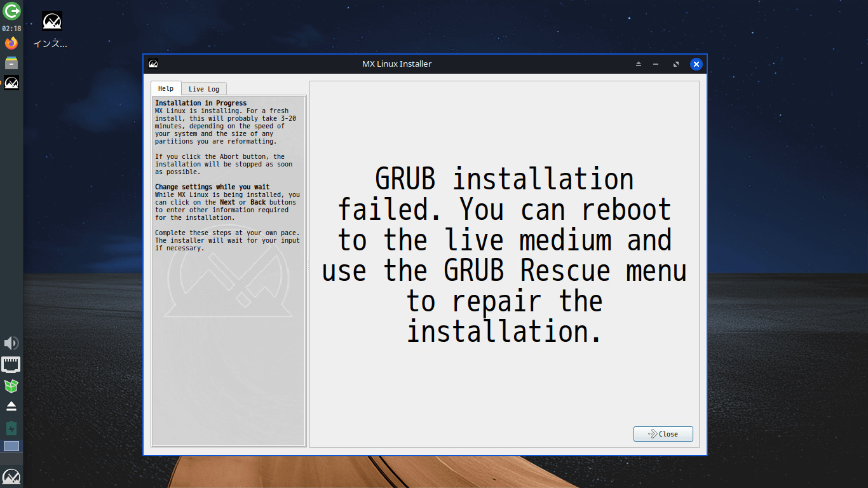Launch Firefox from the side panel

pos(11,43)
